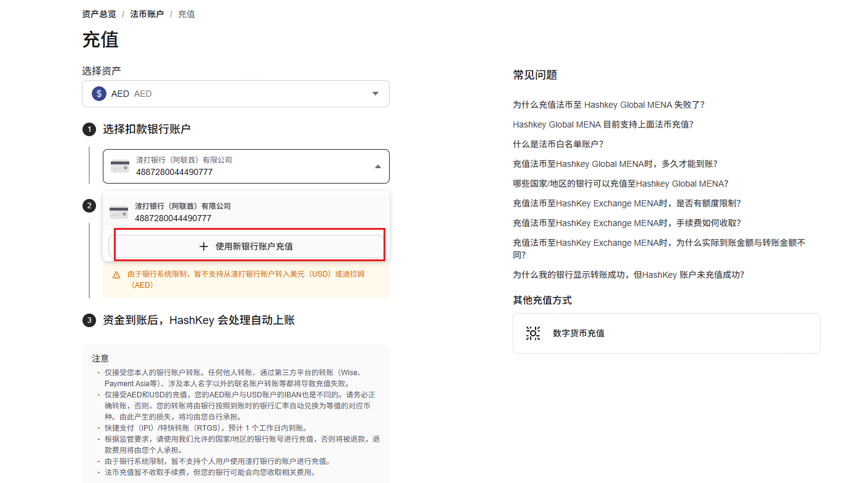Click the orange warning triangle icon

coord(116,275)
